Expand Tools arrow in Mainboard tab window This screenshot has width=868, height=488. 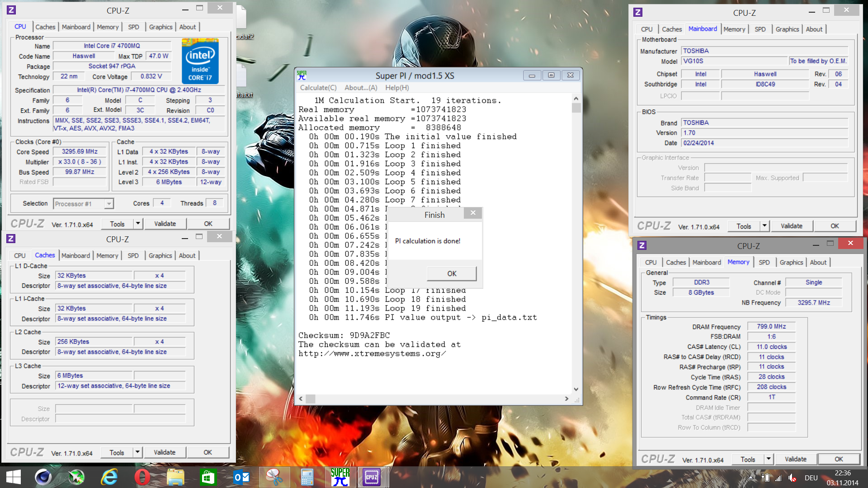tap(764, 225)
